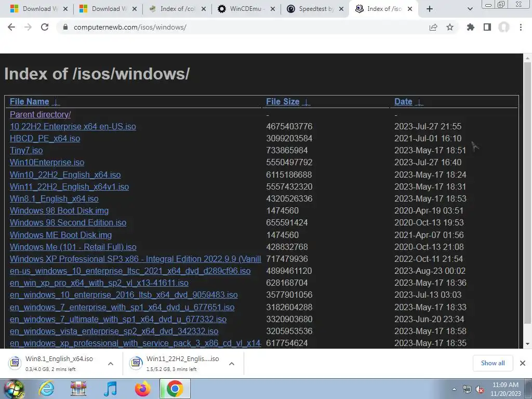This screenshot has height=399, width=532.
Task: Click the Win8.1_English_x64.iso listing link
Action: [x=54, y=198]
